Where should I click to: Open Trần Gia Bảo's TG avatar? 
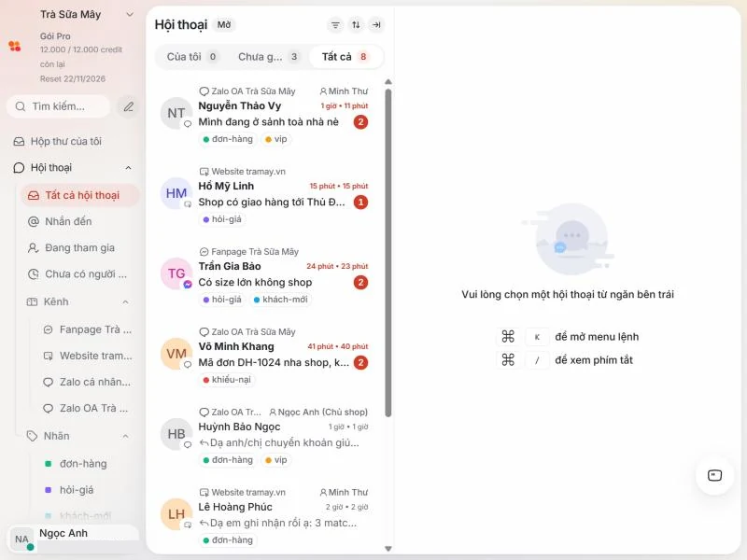point(176,273)
